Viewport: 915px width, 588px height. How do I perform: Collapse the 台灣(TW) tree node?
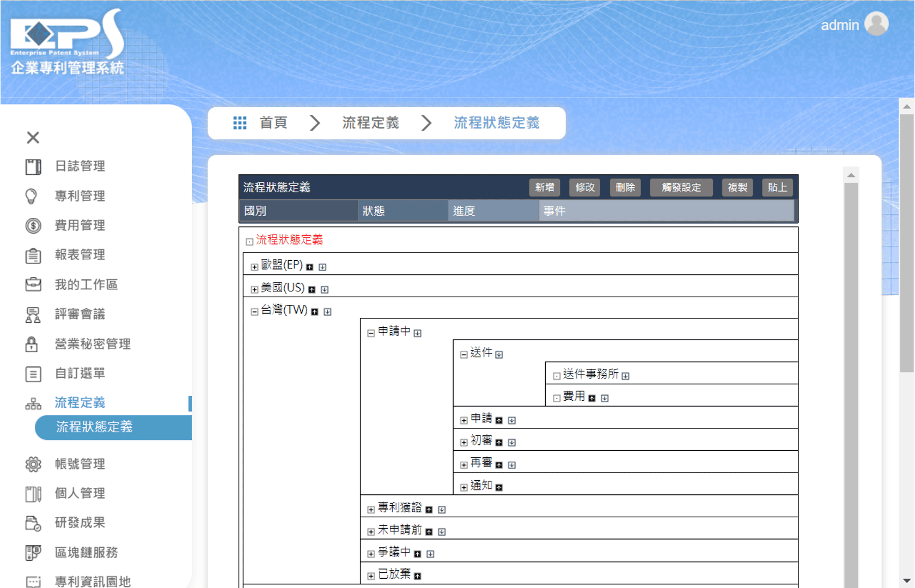[x=254, y=312]
